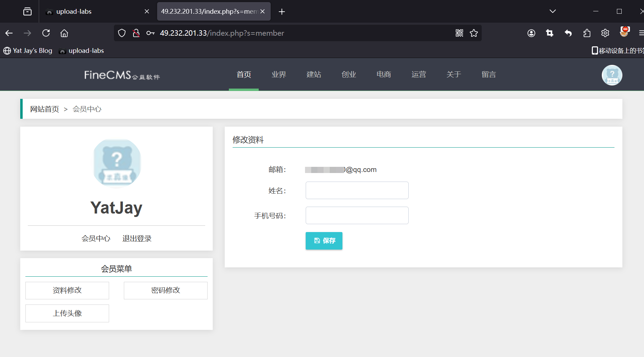Click the insecure connection lock icon
This screenshot has height=357, width=644.
[136, 33]
